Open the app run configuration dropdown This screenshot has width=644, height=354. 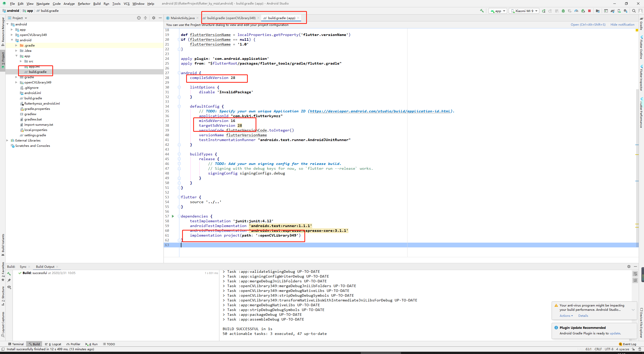click(x=498, y=11)
